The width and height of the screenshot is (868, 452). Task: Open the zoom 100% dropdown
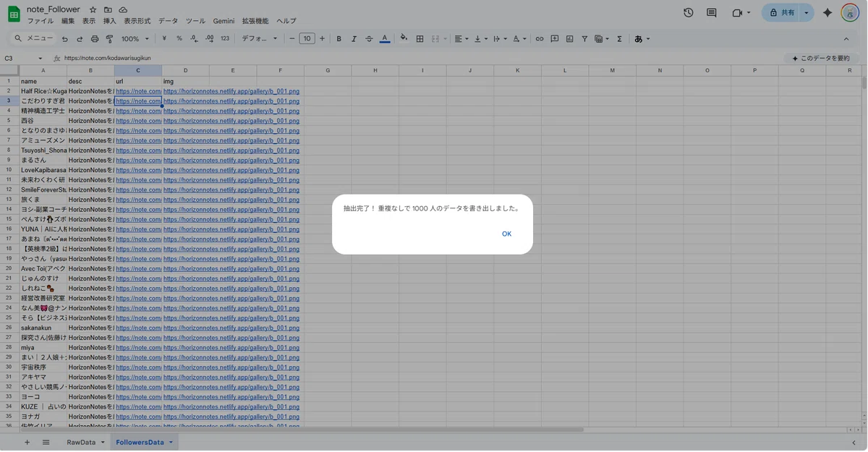[135, 39]
